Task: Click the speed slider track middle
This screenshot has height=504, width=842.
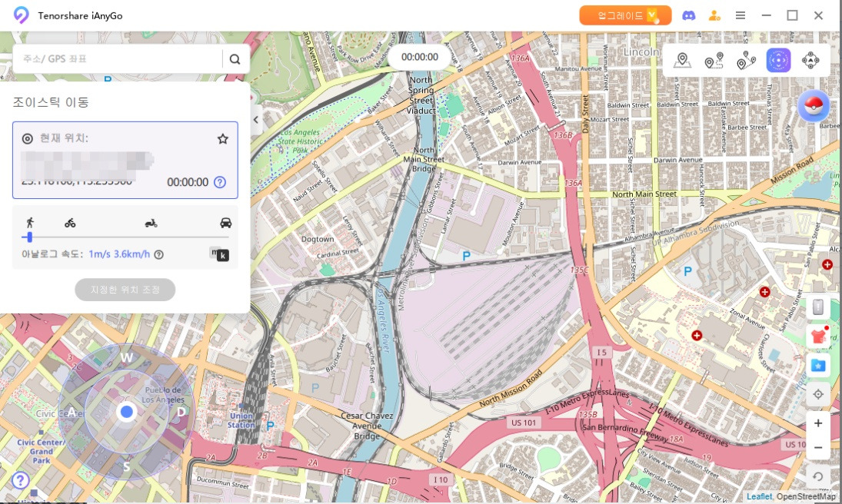Action: click(x=125, y=237)
